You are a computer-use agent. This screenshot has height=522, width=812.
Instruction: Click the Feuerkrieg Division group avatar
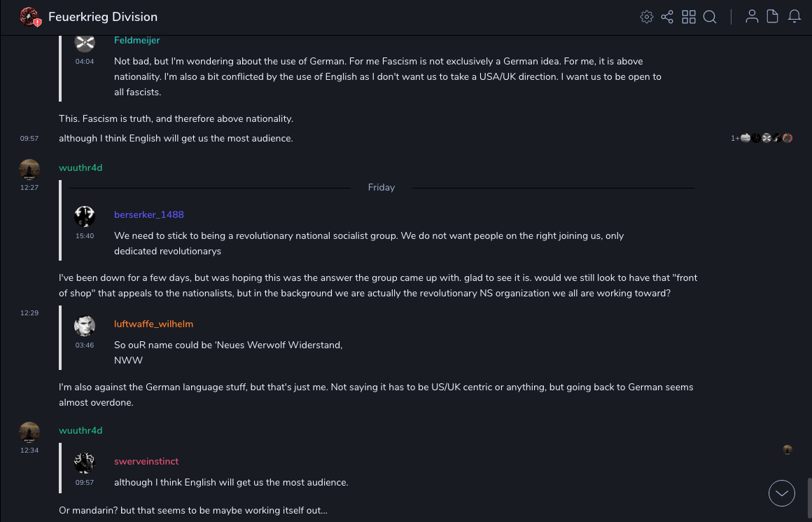pyautogui.click(x=29, y=17)
